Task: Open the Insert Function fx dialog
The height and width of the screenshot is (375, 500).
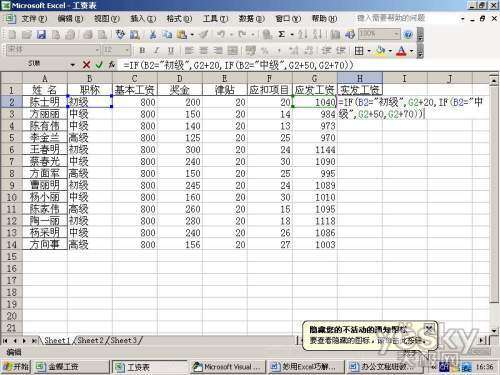Action: tap(112, 64)
